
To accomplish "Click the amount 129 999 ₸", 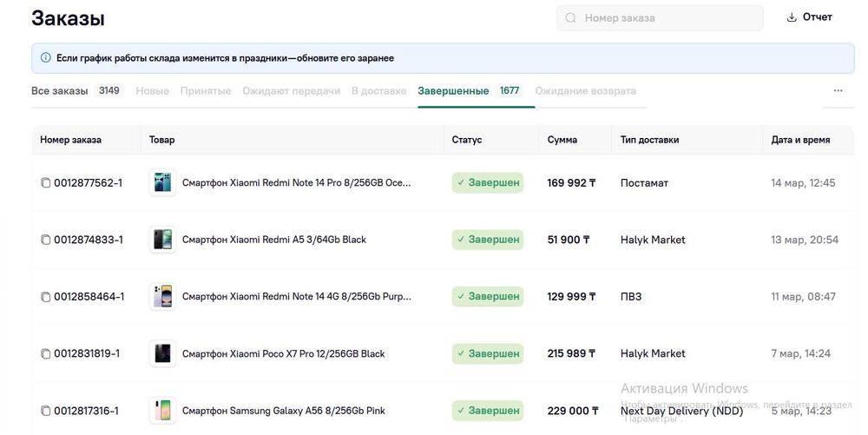I will click(x=571, y=297).
